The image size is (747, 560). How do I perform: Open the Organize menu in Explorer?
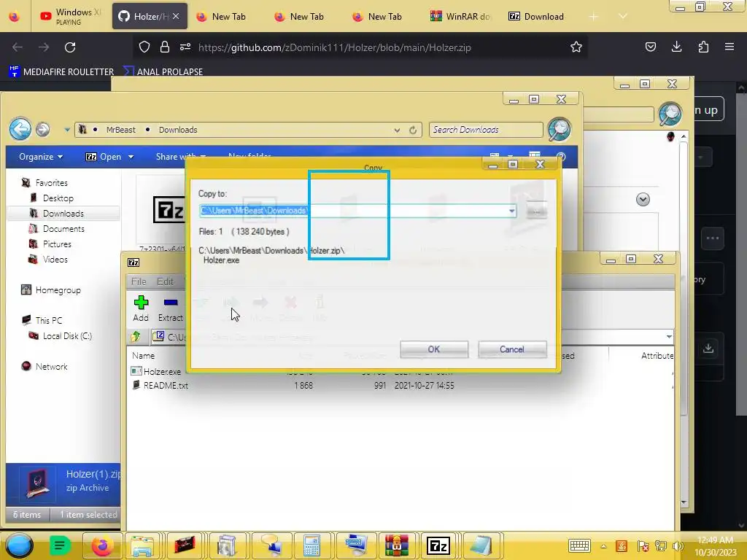click(41, 157)
